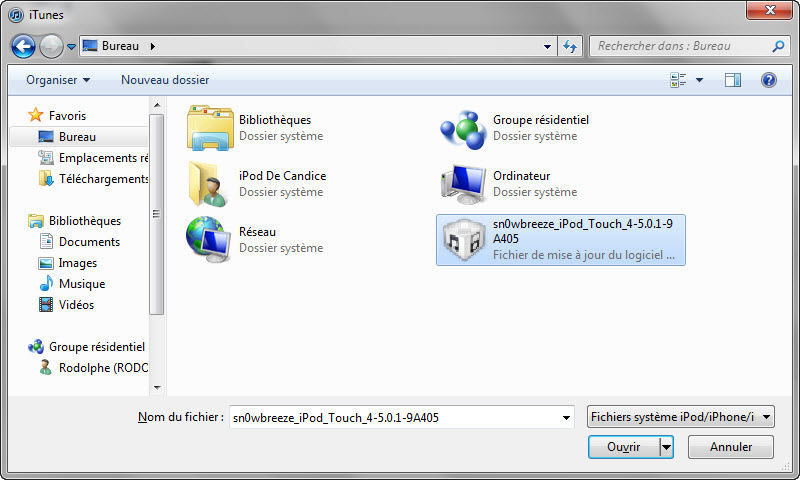Click the sidebar vertical scrollbar thumb

tap(157, 214)
